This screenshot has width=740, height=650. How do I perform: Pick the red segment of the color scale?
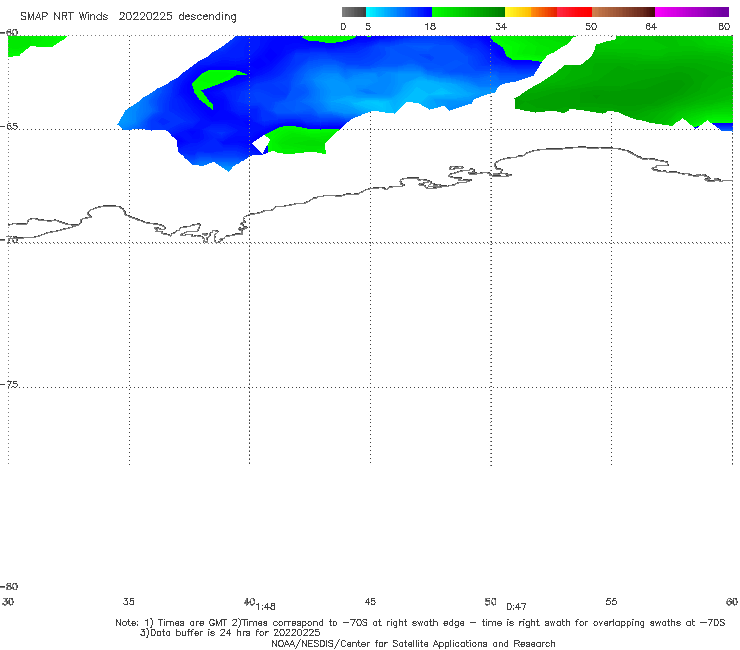(574, 12)
